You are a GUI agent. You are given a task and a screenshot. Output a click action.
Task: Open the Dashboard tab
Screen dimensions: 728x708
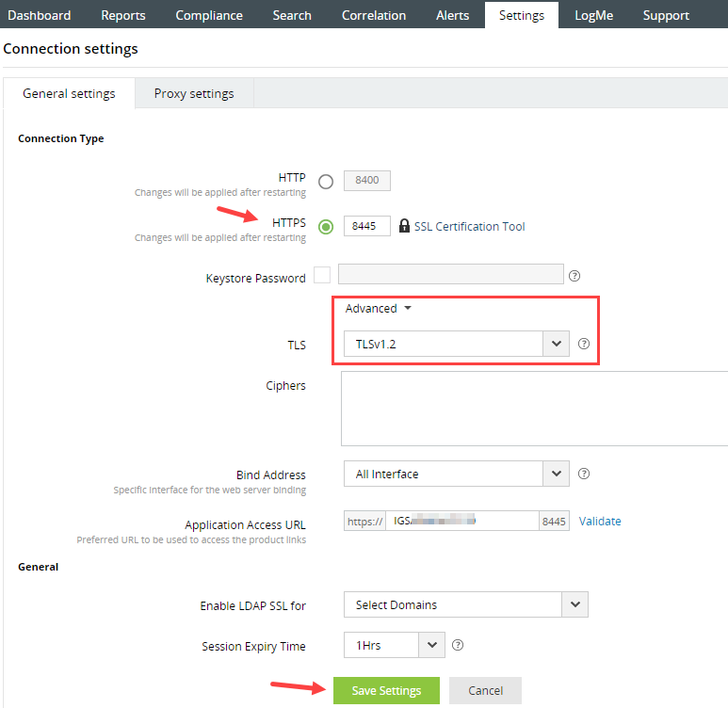pyautogui.click(x=40, y=15)
